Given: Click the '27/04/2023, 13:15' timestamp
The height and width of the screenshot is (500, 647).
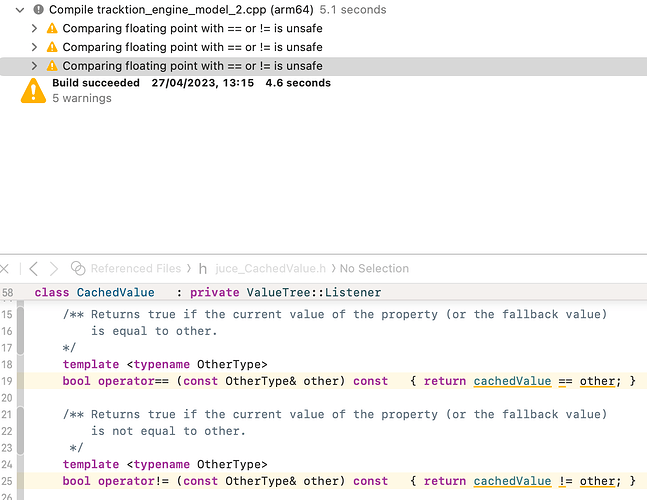Looking at the screenshot, I should pyautogui.click(x=203, y=83).
